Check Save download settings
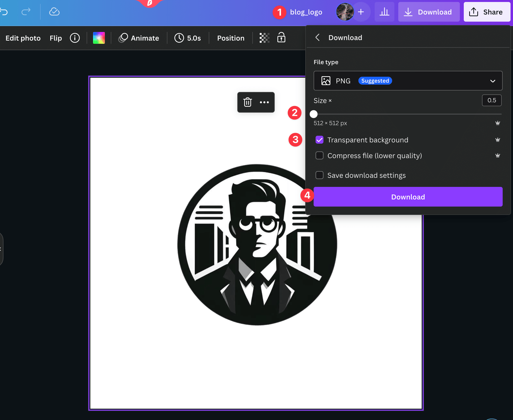The image size is (513, 420). point(319,175)
